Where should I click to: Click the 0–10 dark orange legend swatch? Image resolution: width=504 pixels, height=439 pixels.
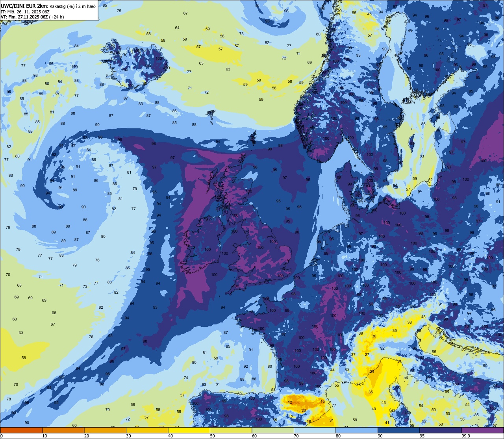click(21, 430)
